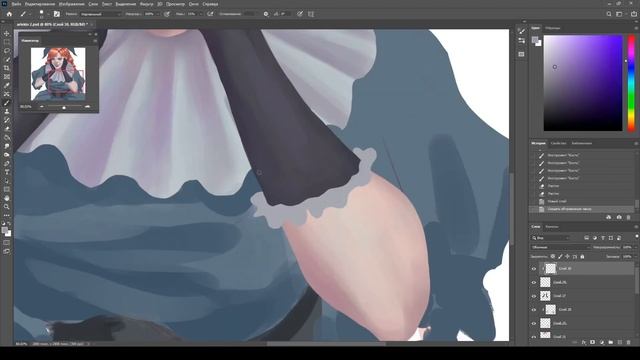The image size is (640, 360).
Task: Open smoothing options gear icon
Action: [x=266, y=14]
